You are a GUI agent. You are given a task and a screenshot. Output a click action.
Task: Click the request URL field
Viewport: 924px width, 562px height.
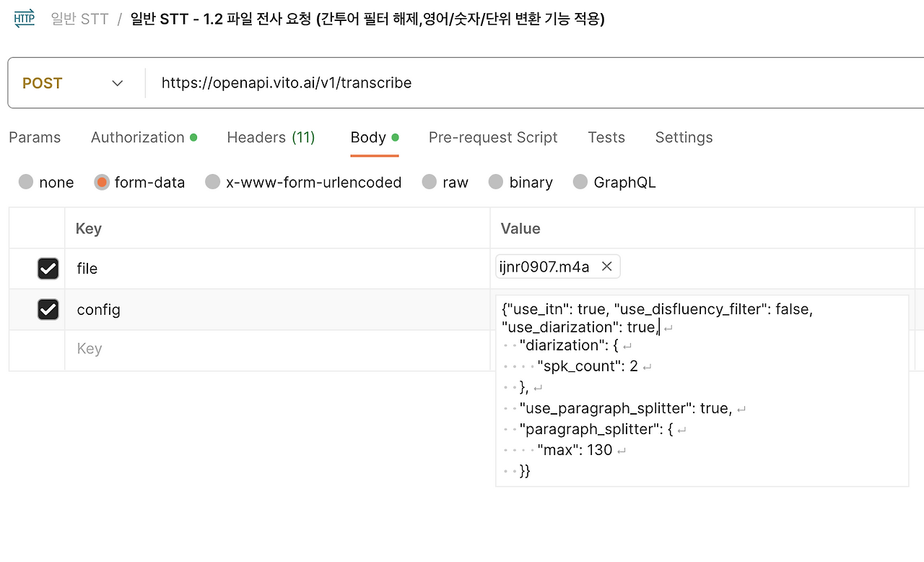[505, 83]
